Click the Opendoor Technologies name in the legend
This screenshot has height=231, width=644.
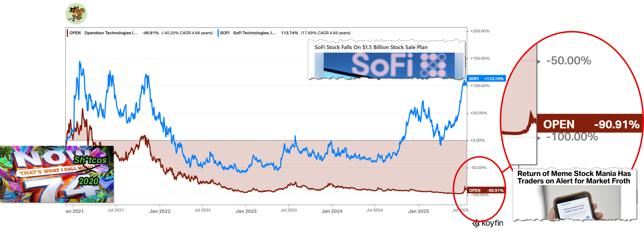(x=111, y=33)
